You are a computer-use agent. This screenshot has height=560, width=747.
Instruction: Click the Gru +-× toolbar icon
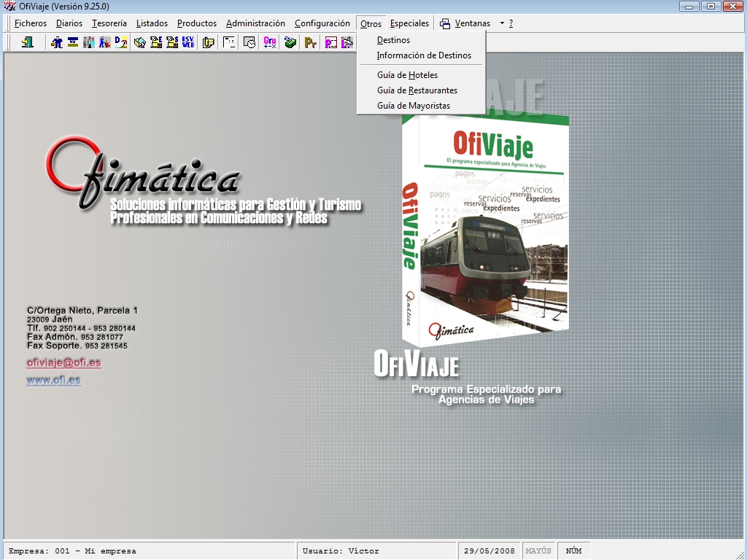(x=268, y=42)
